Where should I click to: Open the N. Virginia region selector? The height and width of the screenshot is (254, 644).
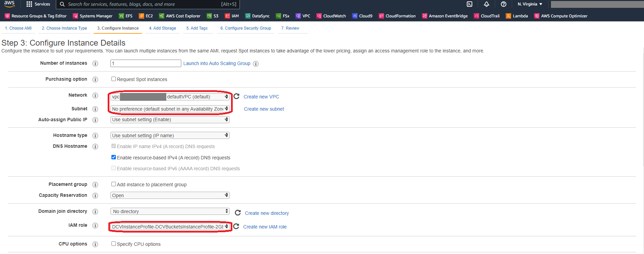[x=530, y=4]
